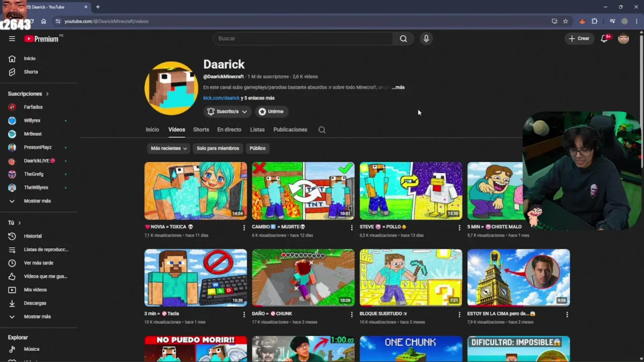Screen dimensions: 644x362
Task: Select the Videos channel tab
Action: [x=177, y=130]
